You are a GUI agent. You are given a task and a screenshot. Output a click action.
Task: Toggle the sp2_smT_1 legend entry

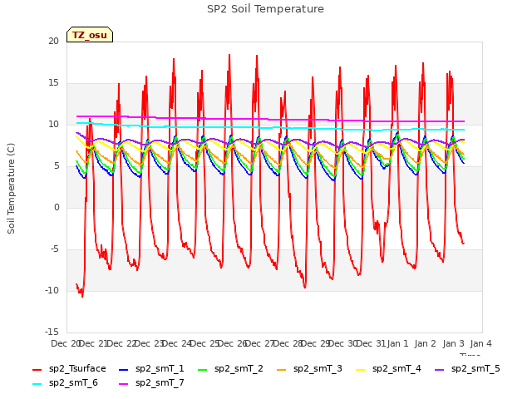coord(151,369)
